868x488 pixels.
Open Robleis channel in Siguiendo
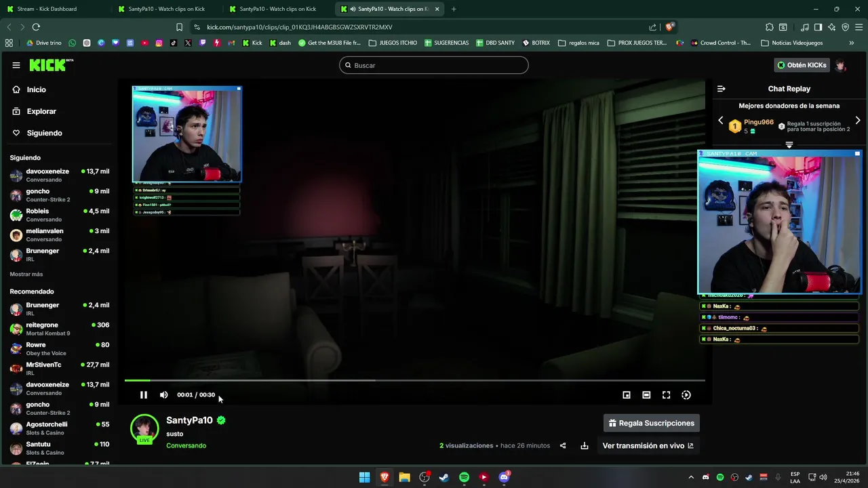[x=60, y=215]
